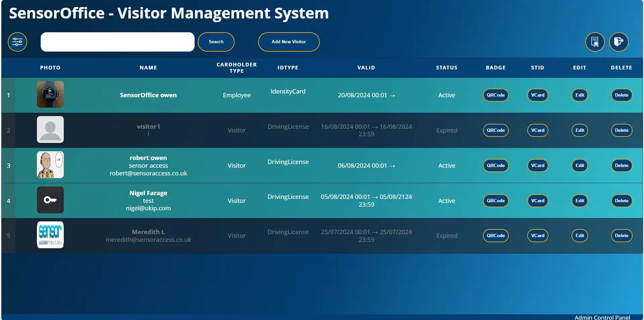The image size is (644, 320).
Task: Edit the robert owen record
Action: click(580, 165)
